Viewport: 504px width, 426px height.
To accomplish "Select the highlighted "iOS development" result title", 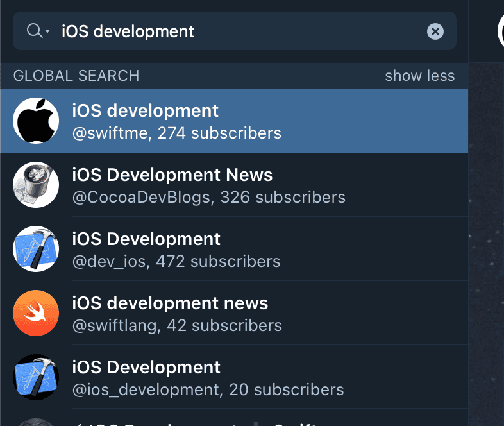I will pyautogui.click(x=146, y=110).
